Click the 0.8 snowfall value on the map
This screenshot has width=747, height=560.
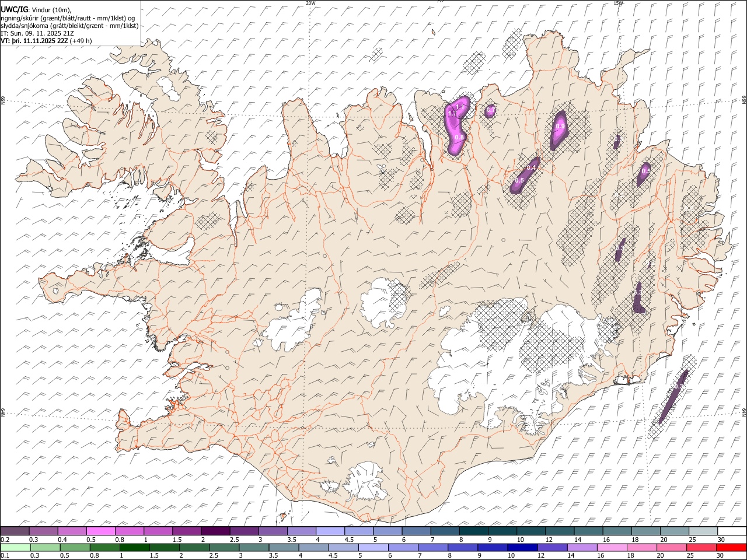point(459,137)
